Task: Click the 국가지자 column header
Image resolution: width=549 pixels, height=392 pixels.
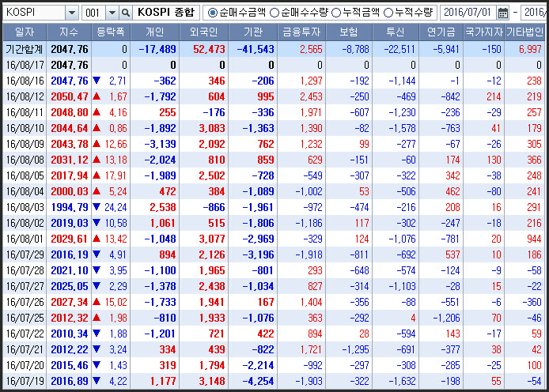Action: (483, 32)
